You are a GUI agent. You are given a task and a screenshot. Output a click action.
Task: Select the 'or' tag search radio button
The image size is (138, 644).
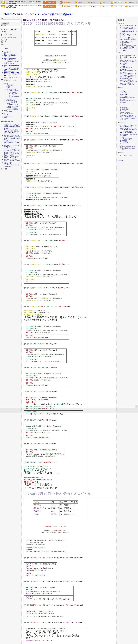tap(8, 29)
